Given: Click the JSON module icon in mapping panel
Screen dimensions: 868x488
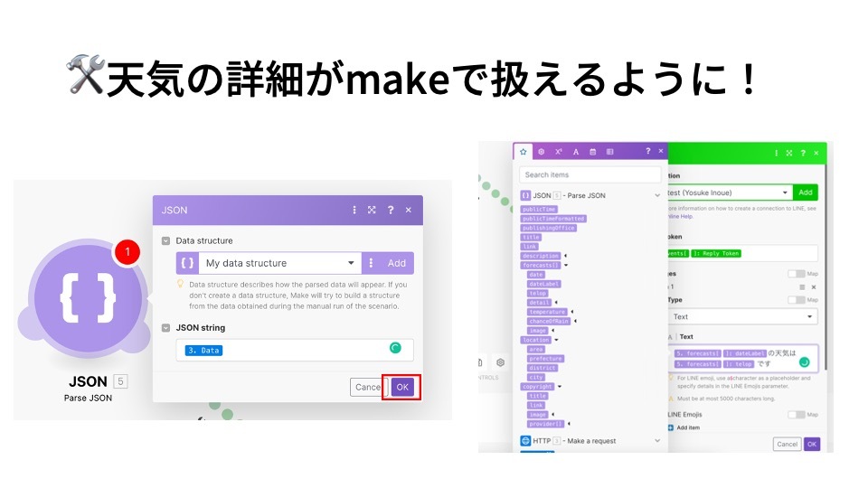Looking at the screenshot, I should point(525,195).
